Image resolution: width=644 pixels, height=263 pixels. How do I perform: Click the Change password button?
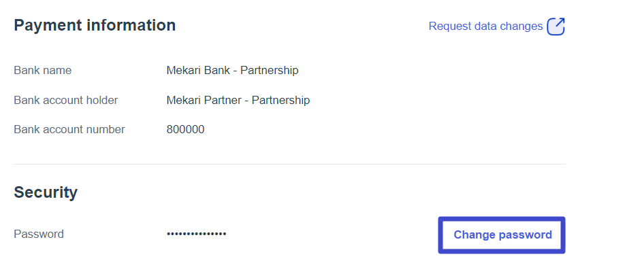(x=502, y=235)
